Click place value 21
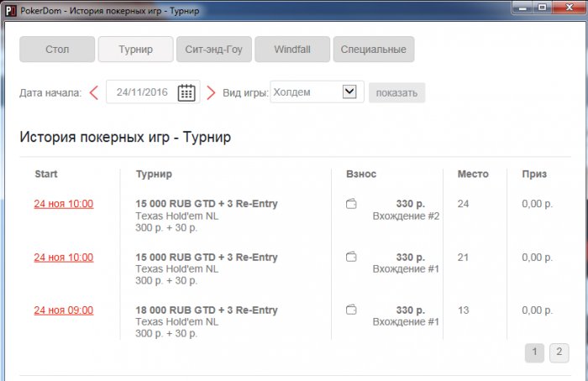Viewport: 588px width, 381px height. point(463,258)
